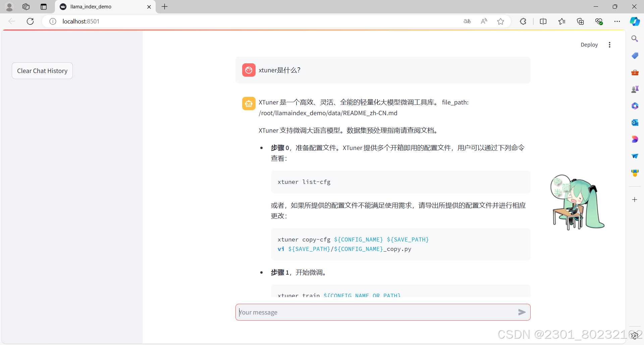Click the 步骤 1 开始微调 bullet
This screenshot has width=644, height=345.
299,272
